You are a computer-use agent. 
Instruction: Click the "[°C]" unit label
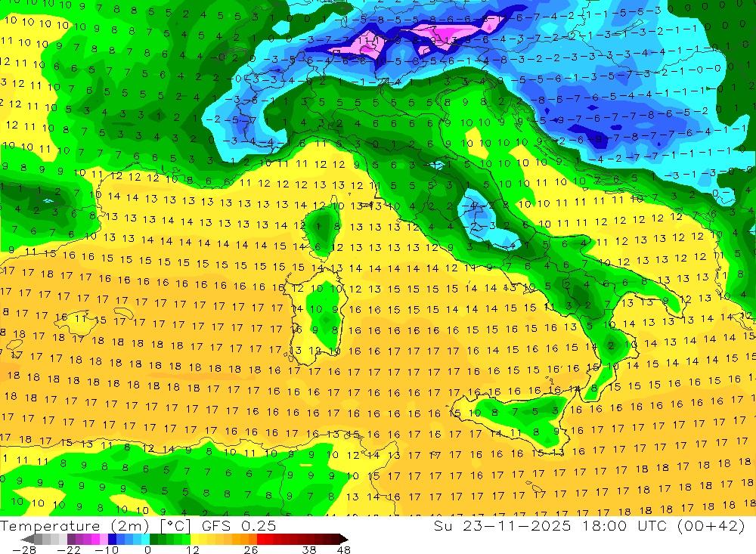pyautogui.click(x=175, y=526)
